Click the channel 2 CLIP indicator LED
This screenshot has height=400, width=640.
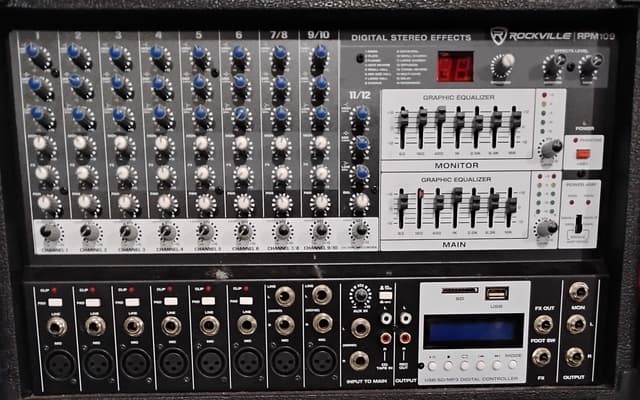[93, 291]
